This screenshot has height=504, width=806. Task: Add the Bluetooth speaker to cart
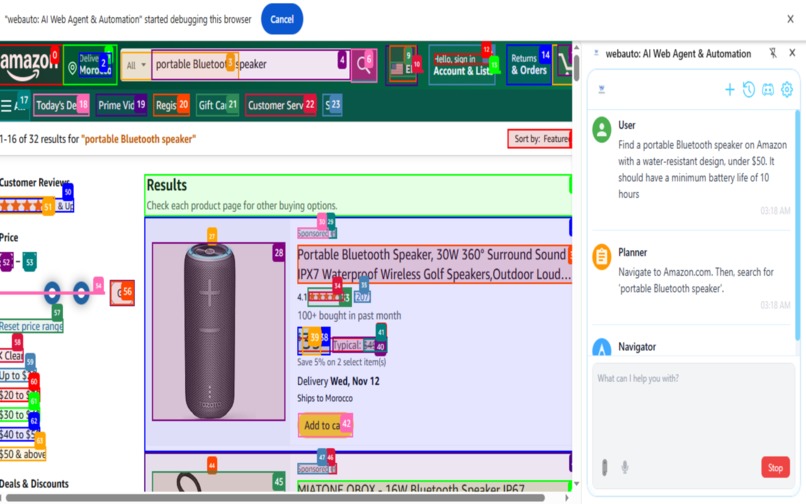pos(325,425)
